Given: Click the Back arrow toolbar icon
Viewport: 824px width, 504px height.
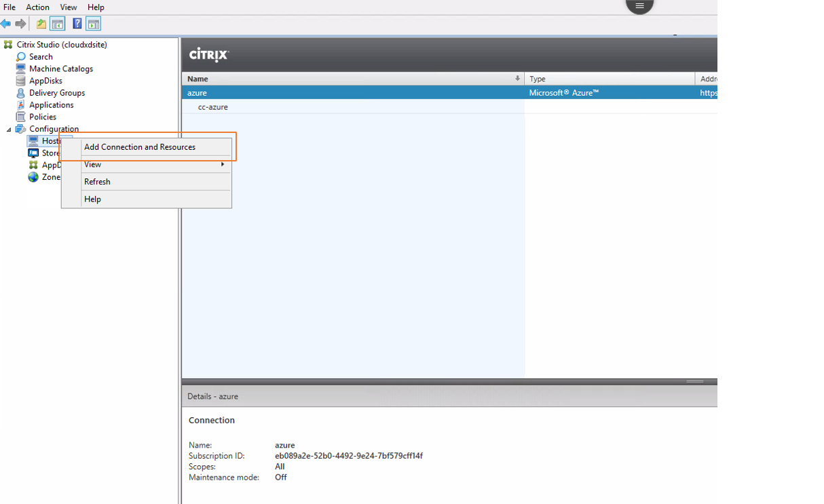Looking at the screenshot, I should pos(6,24).
